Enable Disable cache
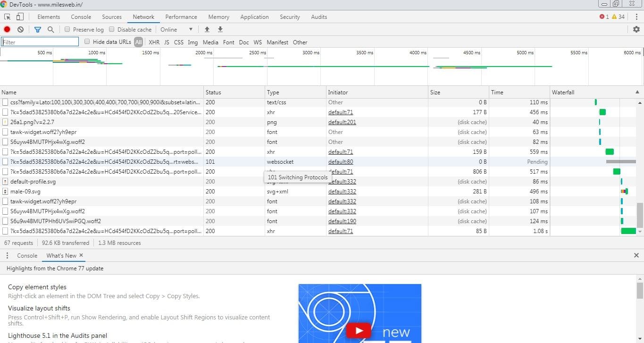 point(112,29)
